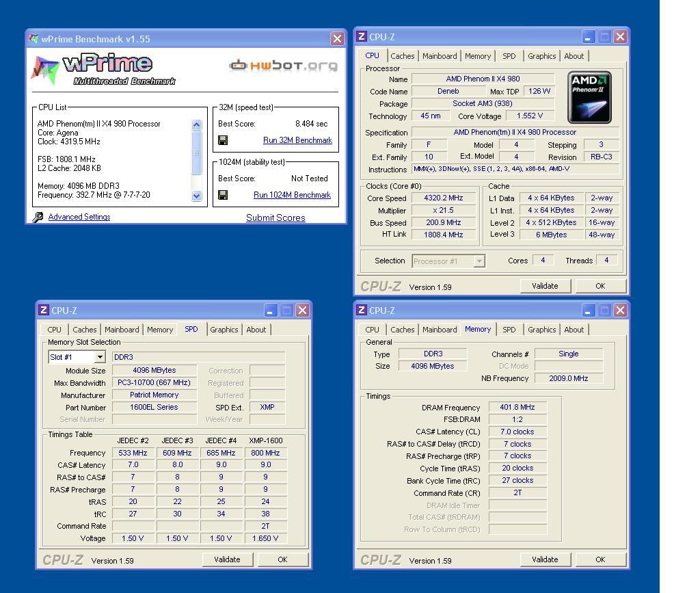Minimize the CPU-Z Memory window
Screen dimensions: 700x593
coord(589,310)
